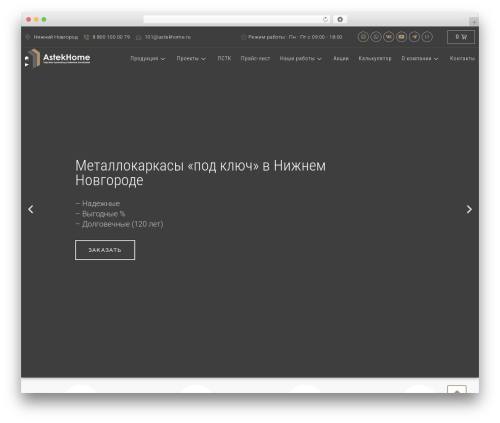Click the ЗАКАЗАТЬ button
This screenshot has height=423, width=500.
(105, 250)
